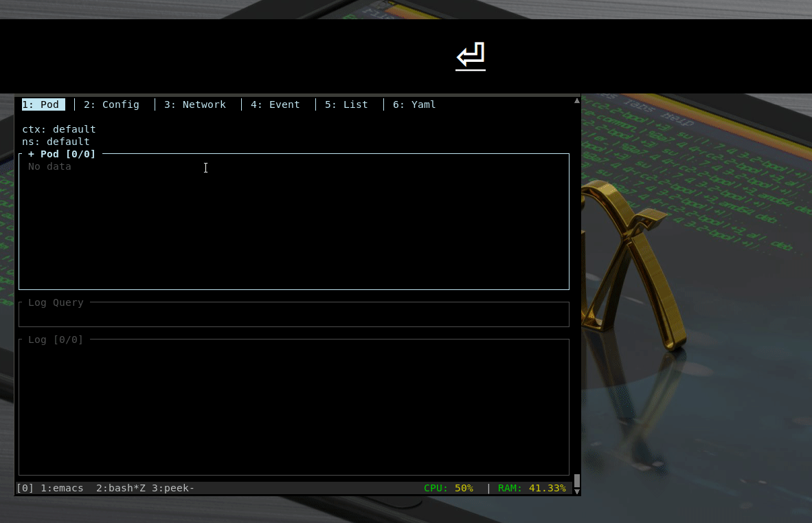The height and width of the screenshot is (523, 812).
Task: Expand the Pod [0/0] section
Action: tap(61, 154)
